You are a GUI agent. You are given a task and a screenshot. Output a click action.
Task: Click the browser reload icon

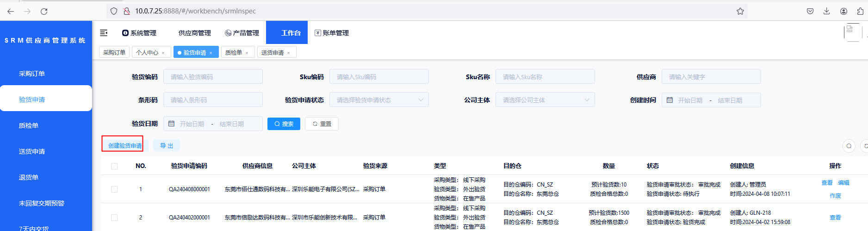44,11
